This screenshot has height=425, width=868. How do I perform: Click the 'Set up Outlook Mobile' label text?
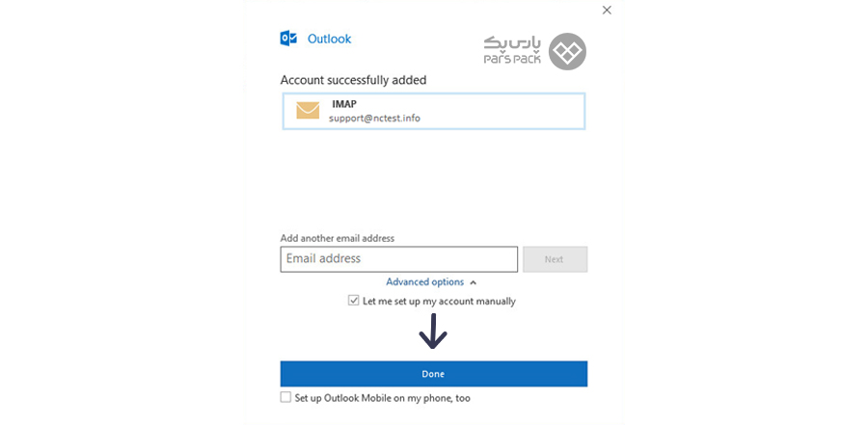click(x=383, y=398)
